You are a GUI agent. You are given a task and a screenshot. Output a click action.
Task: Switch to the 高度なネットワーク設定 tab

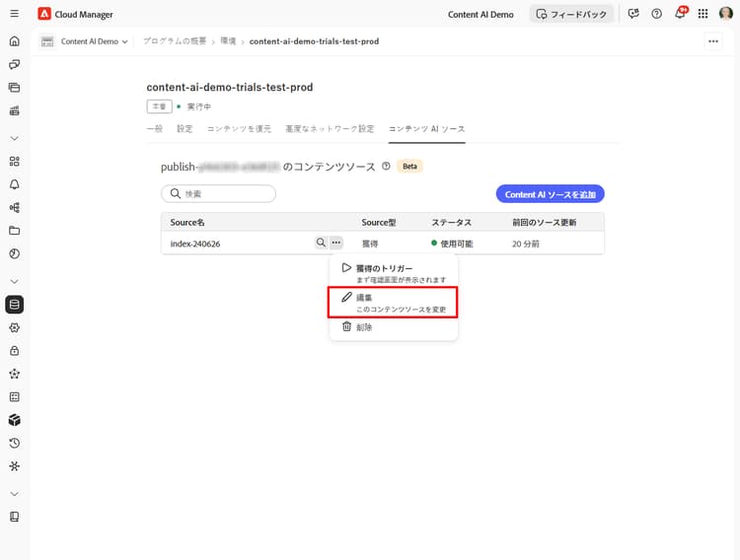pyautogui.click(x=330, y=129)
